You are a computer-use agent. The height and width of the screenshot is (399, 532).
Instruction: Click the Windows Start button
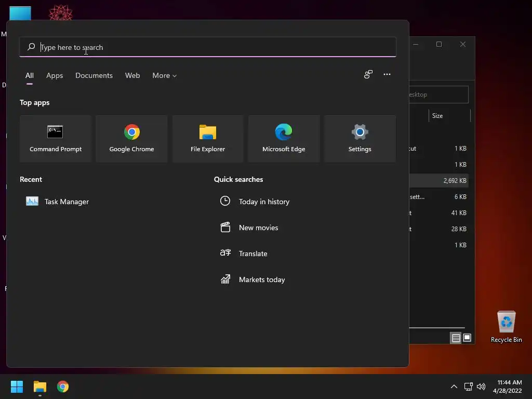17,387
